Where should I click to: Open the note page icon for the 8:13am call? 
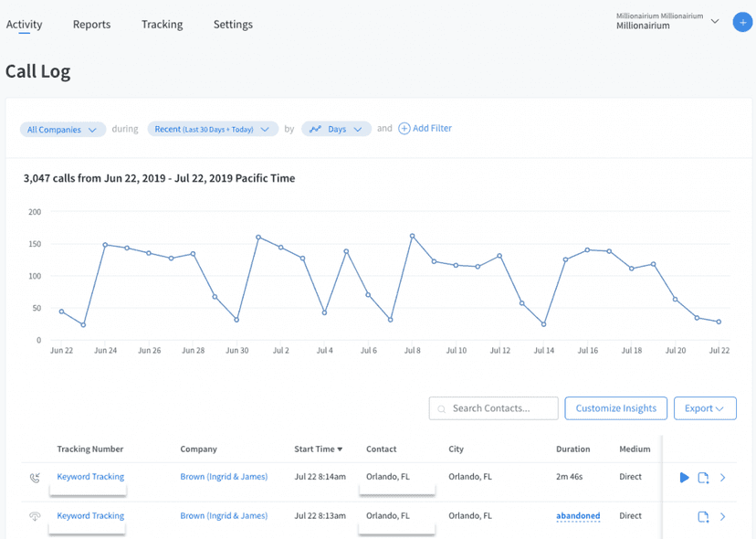coord(703,516)
